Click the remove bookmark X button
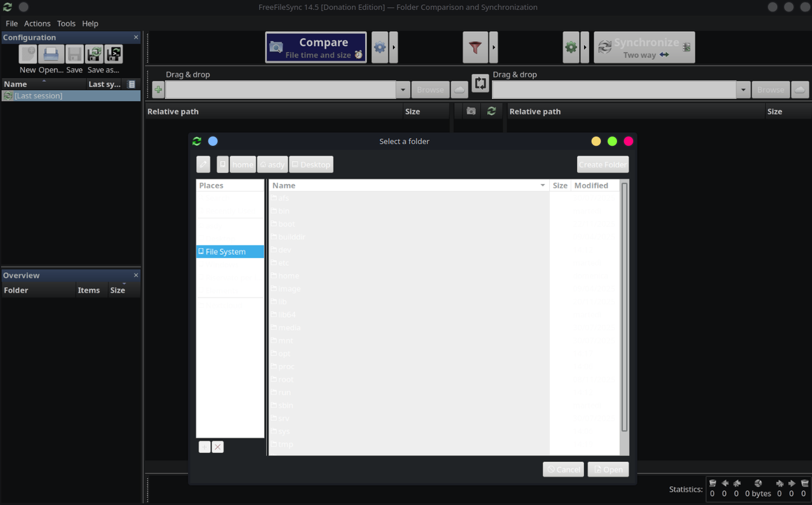Screen dimensions: 812x505 (218, 447)
